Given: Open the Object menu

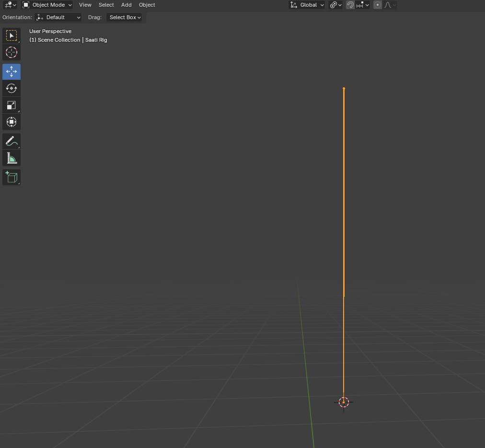Looking at the screenshot, I should click(147, 5).
